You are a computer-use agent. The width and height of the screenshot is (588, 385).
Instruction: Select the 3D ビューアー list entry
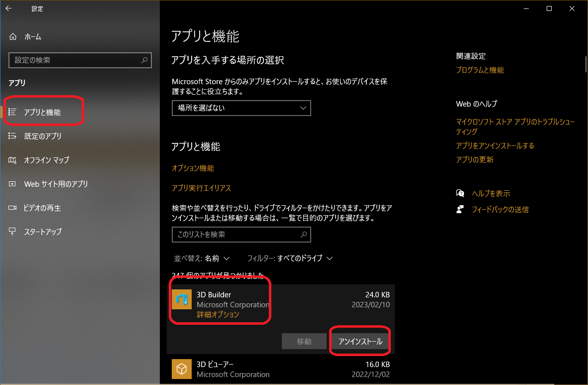tap(280, 369)
